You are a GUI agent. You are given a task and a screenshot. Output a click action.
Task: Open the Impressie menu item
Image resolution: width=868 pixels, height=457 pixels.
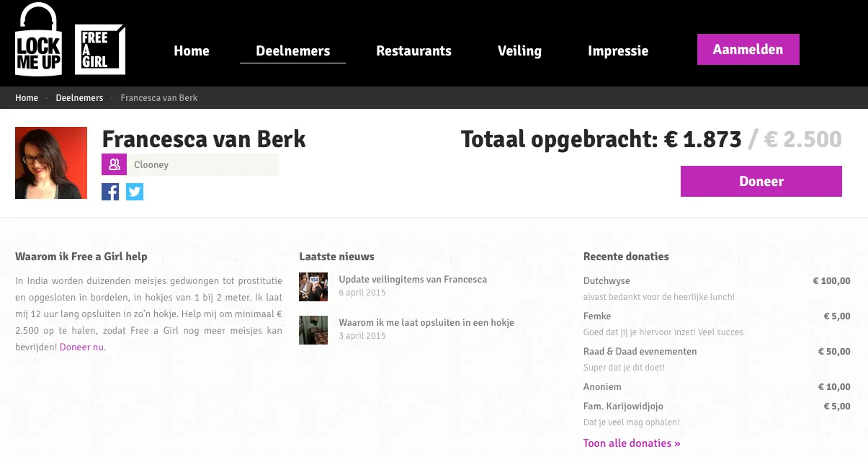(x=617, y=51)
